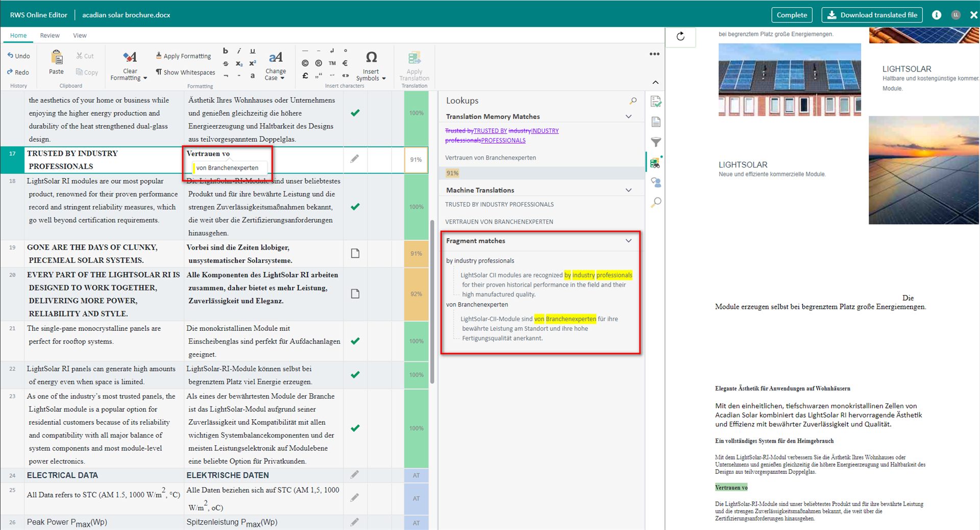This screenshot has width=980, height=530.
Task: Apply strikethrough formatting
Action: pyautogui.click(x=226, y=64)
